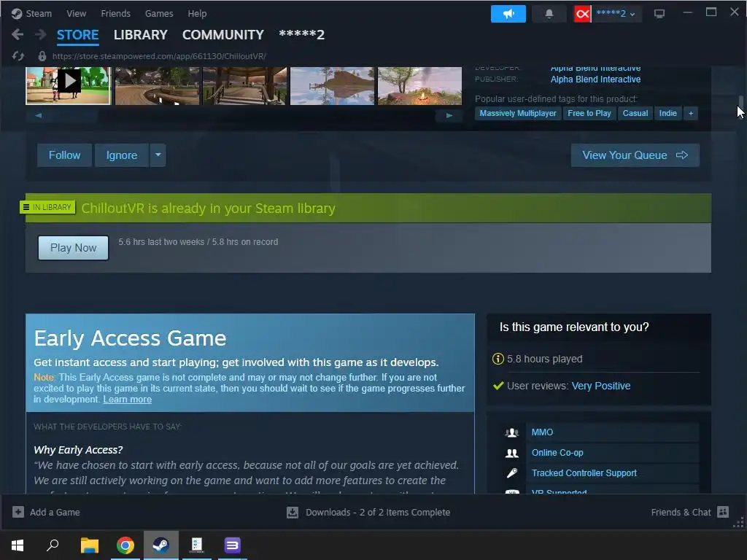Open announcements megaphone button

click(508, 14)
